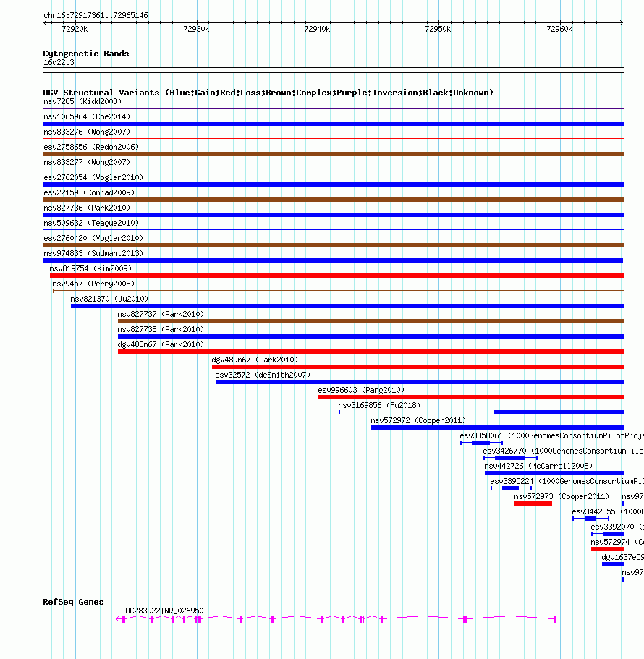Select the nsv1065964 (Coe2014) blue gain bar
Screen dimensions: 644x659
(333, 124)
